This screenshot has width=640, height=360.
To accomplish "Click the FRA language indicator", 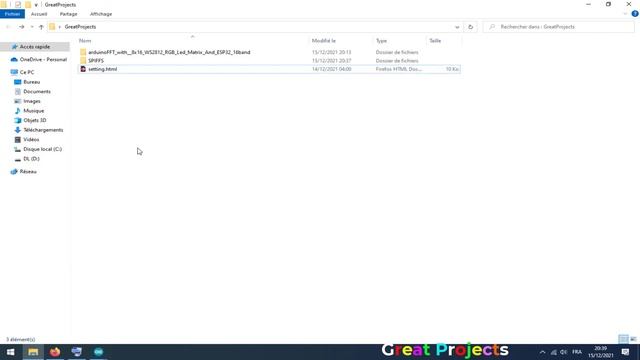I will point(577,352).
